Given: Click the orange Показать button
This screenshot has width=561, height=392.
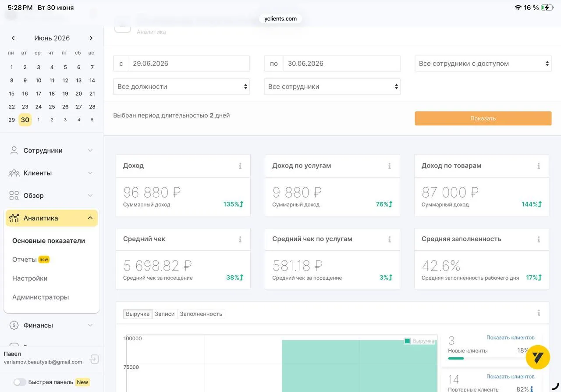Looking at the screenshot, I should click(483, 118).
